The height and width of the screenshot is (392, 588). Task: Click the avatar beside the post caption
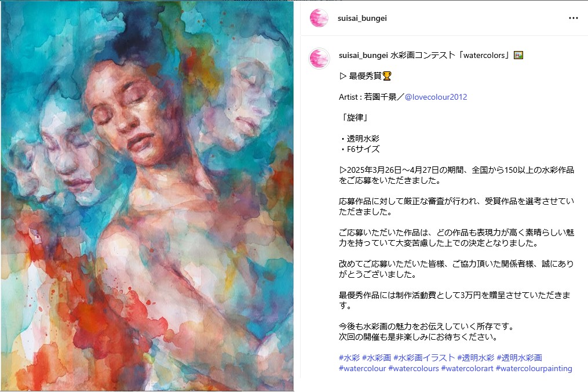click(x=319, y=59)
